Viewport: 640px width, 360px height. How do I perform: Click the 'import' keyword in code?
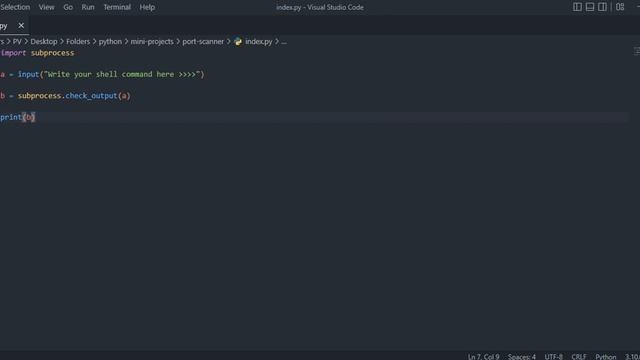point(13,53)
